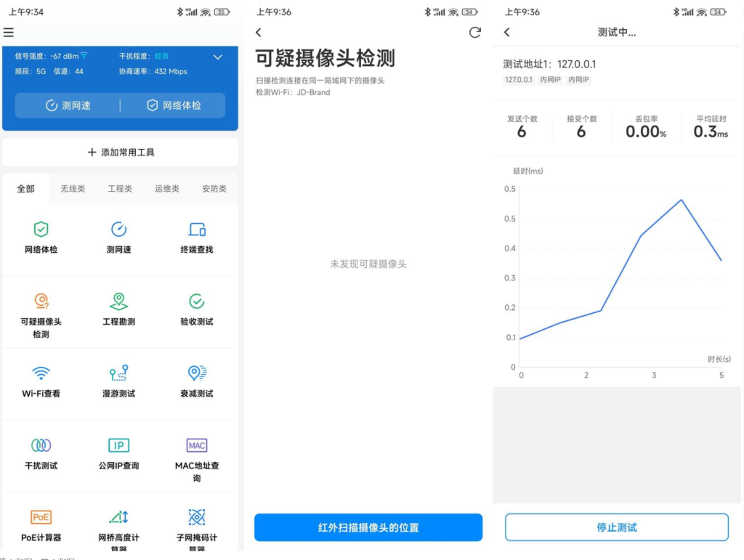744x560 pixels.
Task: Switch to 无线类 tab
Action: (73, 189)
